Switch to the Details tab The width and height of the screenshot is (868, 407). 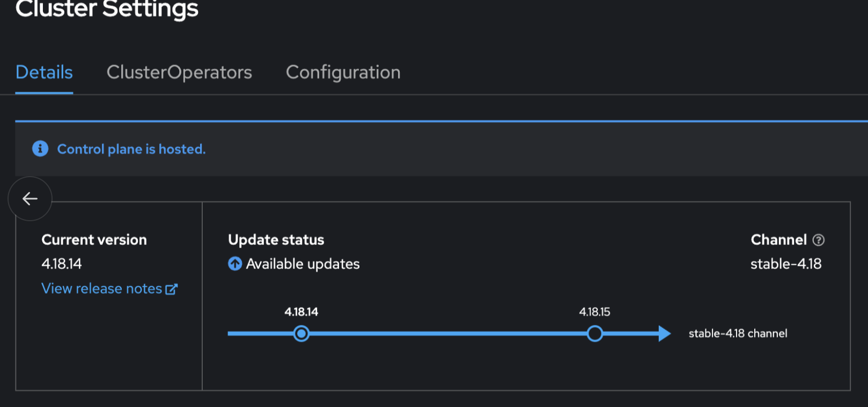click(44, 72)
